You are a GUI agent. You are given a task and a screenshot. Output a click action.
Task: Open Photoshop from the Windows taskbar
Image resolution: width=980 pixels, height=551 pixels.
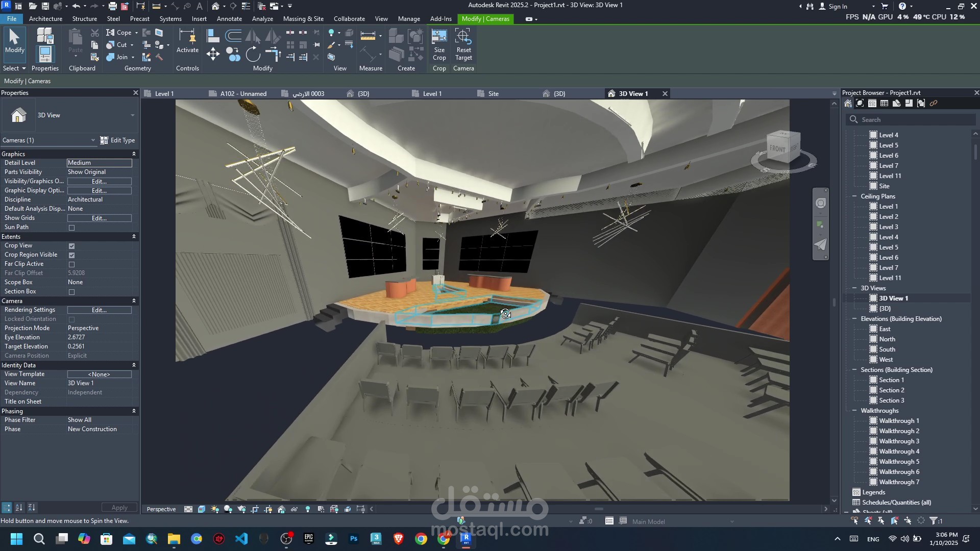[x=354, y=539]
